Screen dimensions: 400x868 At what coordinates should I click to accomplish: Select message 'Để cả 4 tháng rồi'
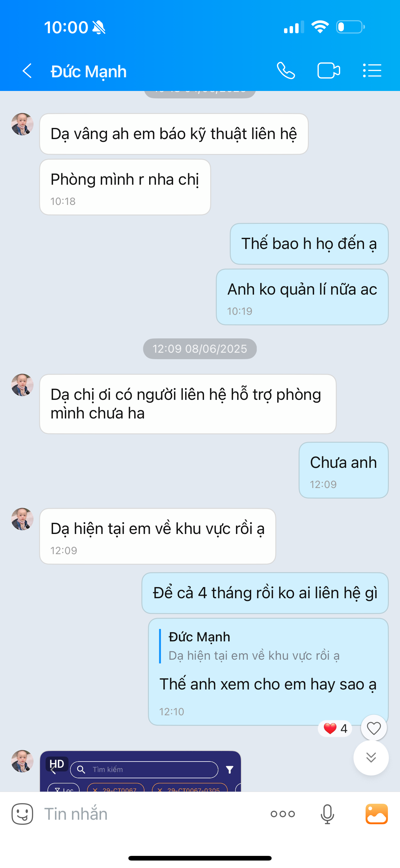(265, 593)
